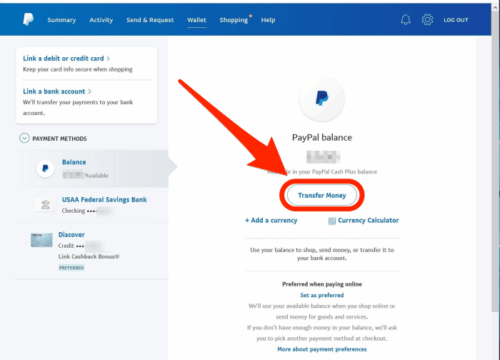Click the bank building icon for USAA

pos(45,204)
